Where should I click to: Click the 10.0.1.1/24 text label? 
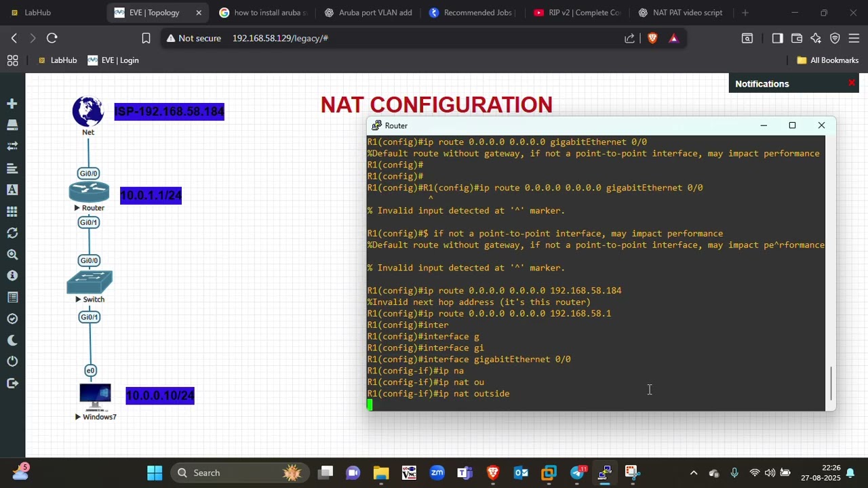point(151,196)
